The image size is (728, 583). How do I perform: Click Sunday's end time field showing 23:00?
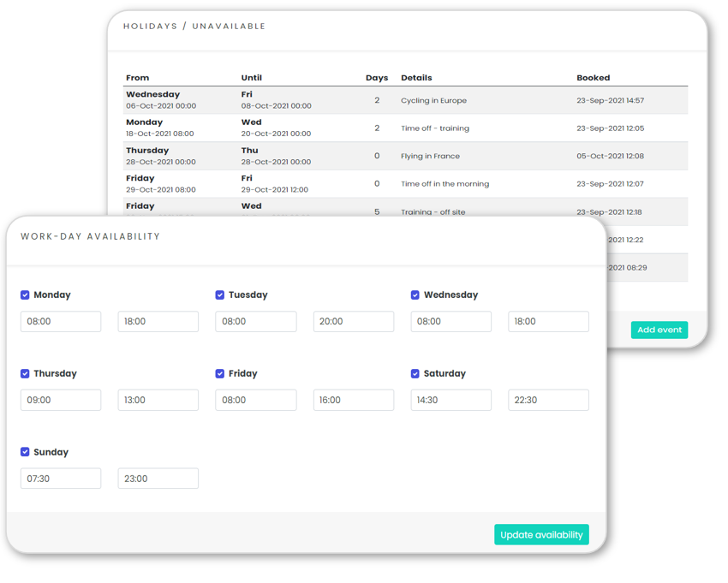click(x=158, y=479)
